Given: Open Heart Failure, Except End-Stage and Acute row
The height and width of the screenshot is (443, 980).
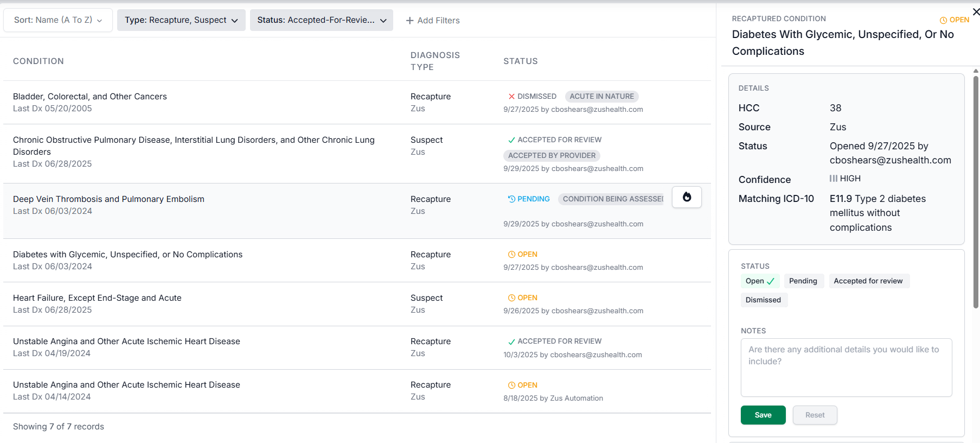Looking at the screenshot, I should (x=357, y=304).
